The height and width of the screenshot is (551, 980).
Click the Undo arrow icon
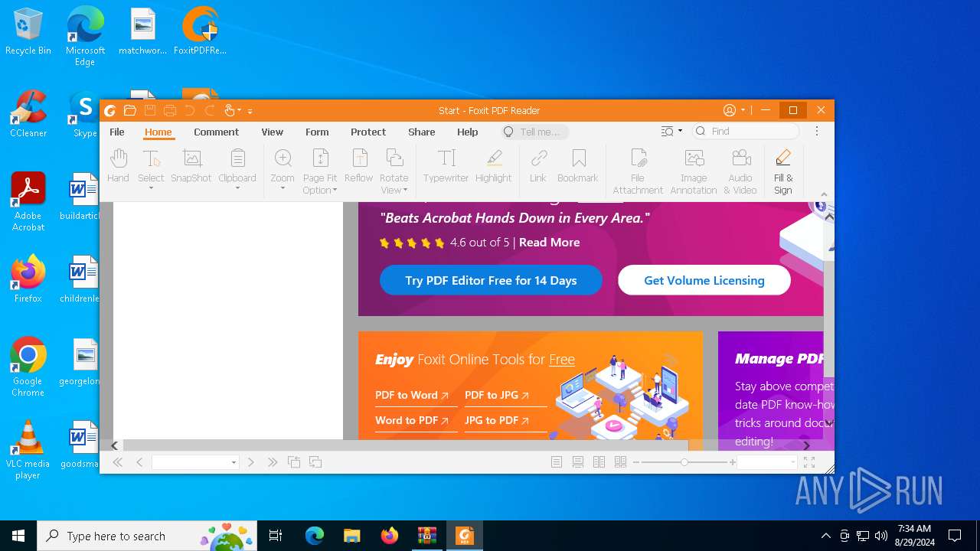coord(189,110)
